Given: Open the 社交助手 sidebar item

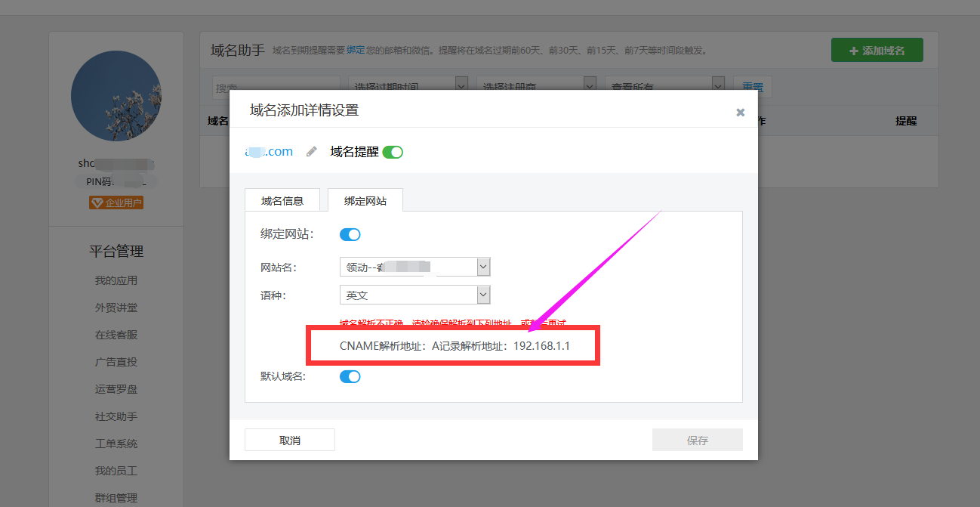Looking at the screenshot, I should 116,416.
